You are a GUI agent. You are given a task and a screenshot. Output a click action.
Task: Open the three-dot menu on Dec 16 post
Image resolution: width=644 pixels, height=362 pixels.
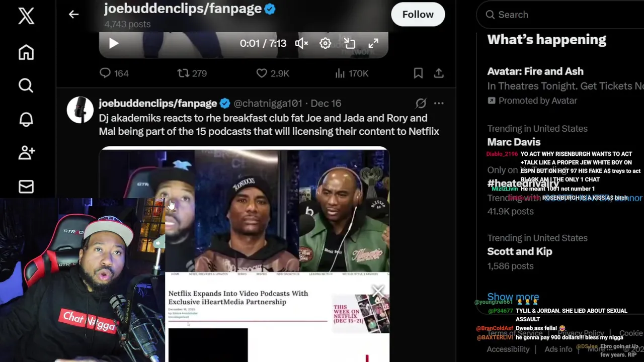click(x=439, y=103)
